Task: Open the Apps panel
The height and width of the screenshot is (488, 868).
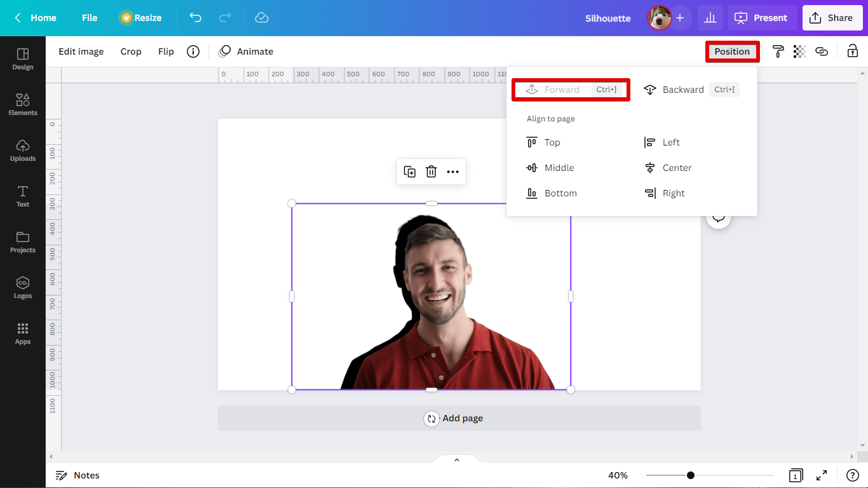Action: point(23,333)
